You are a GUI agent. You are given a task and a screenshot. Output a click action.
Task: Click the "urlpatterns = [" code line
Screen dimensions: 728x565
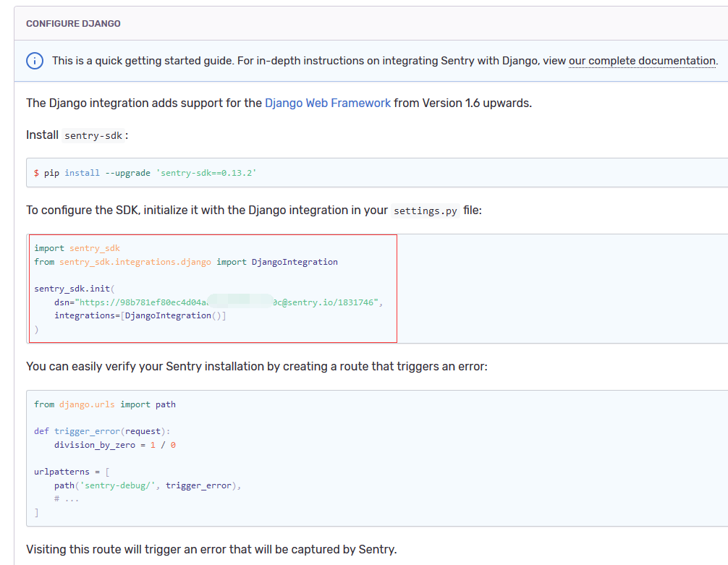point(72,472)
